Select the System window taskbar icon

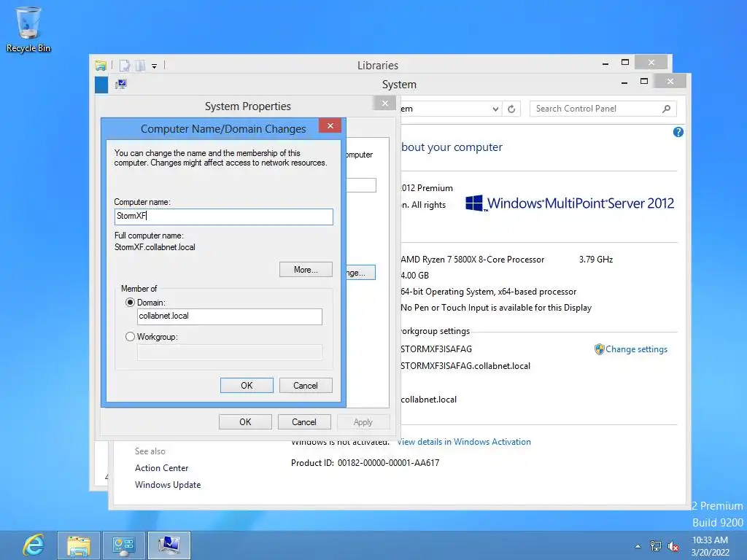(x=169, y=545)
